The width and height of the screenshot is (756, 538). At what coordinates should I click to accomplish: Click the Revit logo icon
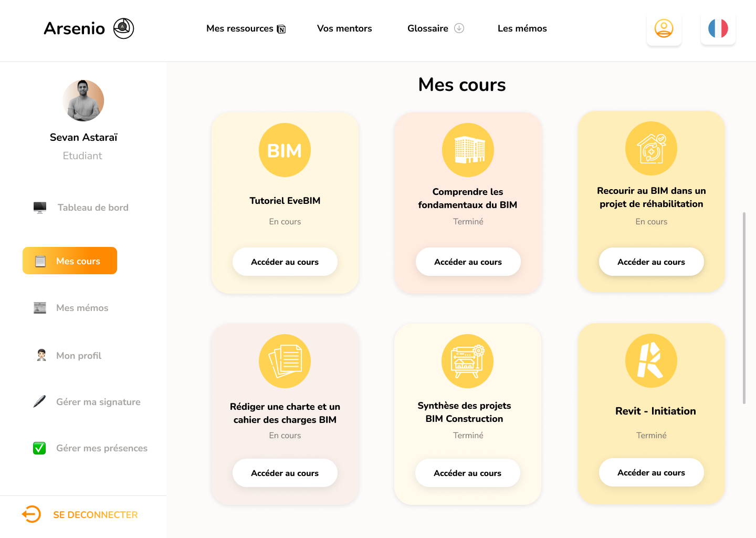[x=651, y=361]
